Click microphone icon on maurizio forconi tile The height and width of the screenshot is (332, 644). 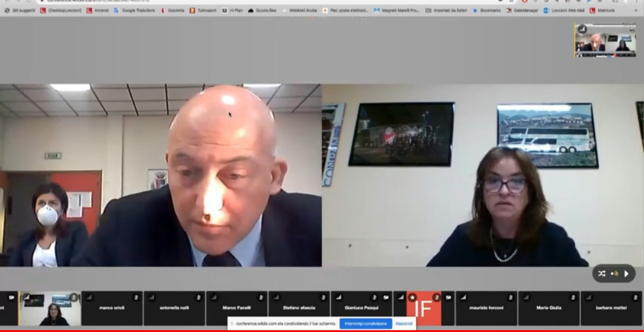coord(510,297)
